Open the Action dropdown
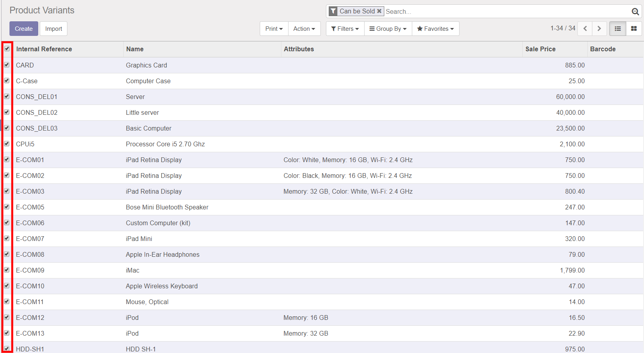 coord(304,28)
